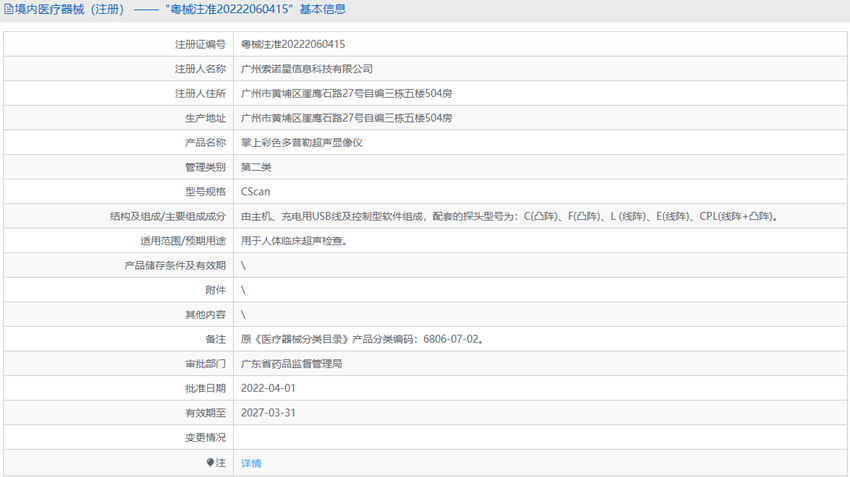The height and width of the screenshot is (477, 850).
Task: Select product name 掌上彩色多普勒超声显像仪
Action: pyautogui.click(x=301, y=143)
